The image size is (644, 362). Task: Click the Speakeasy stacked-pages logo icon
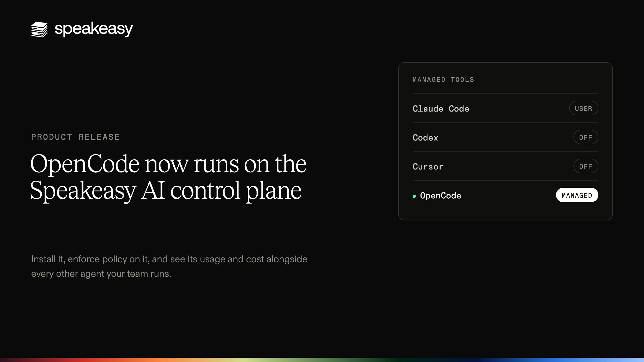point(39,29)
